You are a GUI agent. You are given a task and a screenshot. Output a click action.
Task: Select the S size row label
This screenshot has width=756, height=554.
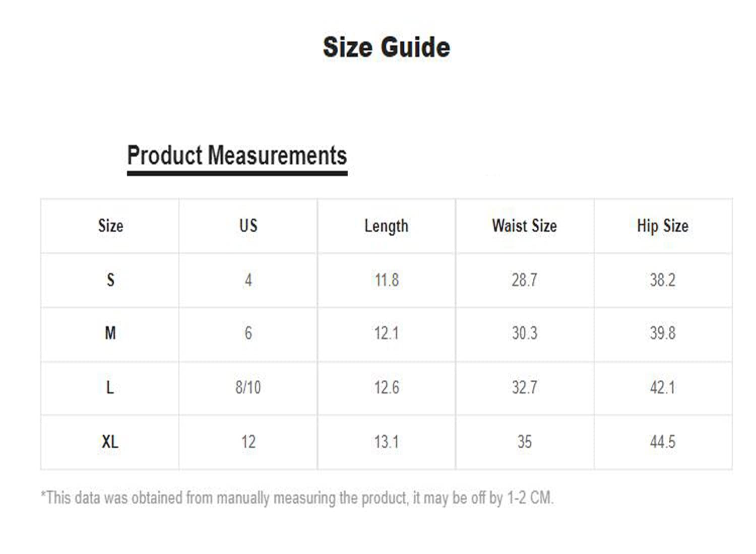(x=110, y=280)
